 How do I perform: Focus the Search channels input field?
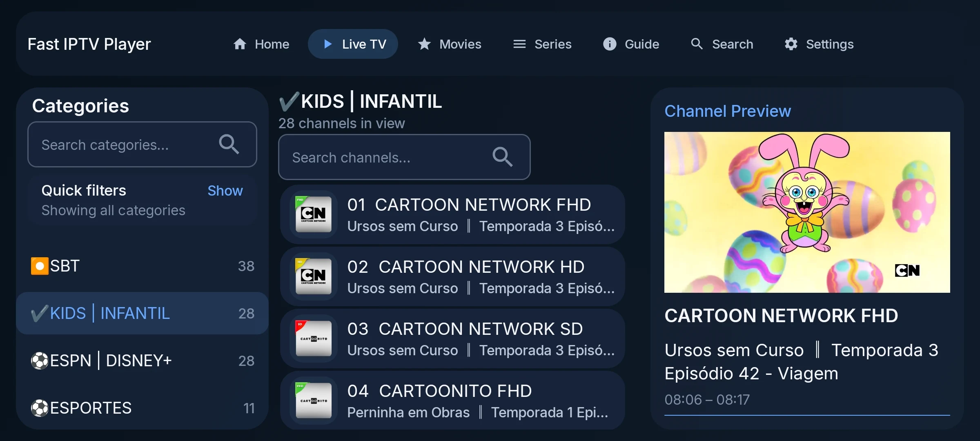[404, 157]
